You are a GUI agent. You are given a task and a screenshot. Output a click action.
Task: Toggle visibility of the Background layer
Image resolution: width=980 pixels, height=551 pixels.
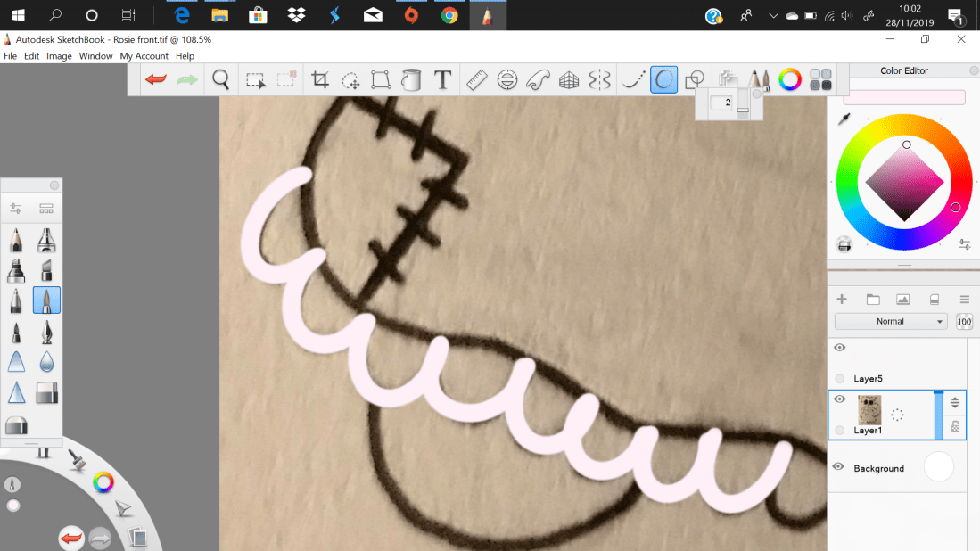(838, 466)
